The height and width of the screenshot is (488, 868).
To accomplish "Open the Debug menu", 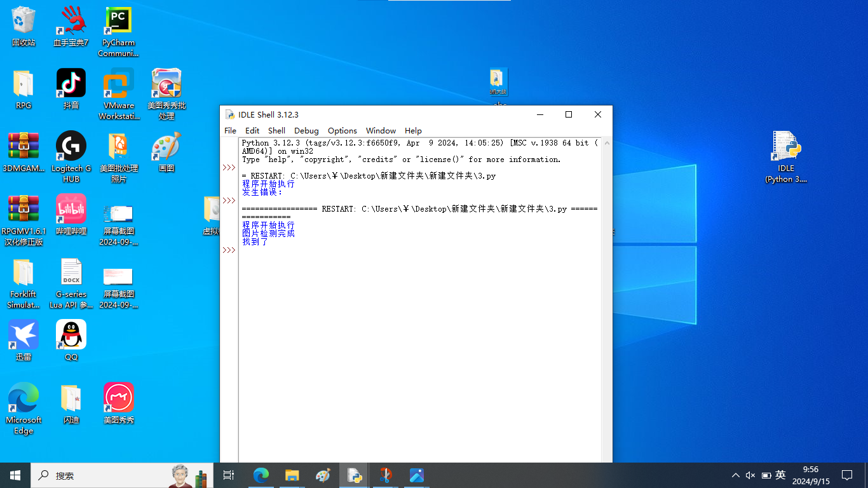I will (306, 130).
